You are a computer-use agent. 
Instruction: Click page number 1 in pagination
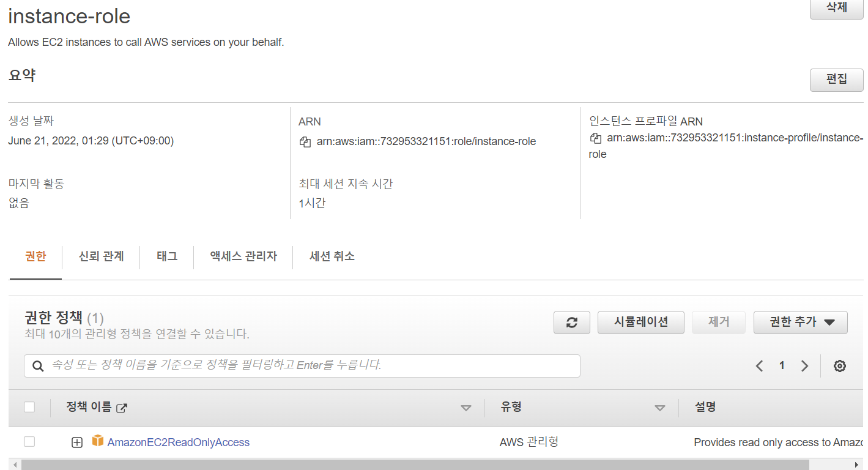point(782,365)
